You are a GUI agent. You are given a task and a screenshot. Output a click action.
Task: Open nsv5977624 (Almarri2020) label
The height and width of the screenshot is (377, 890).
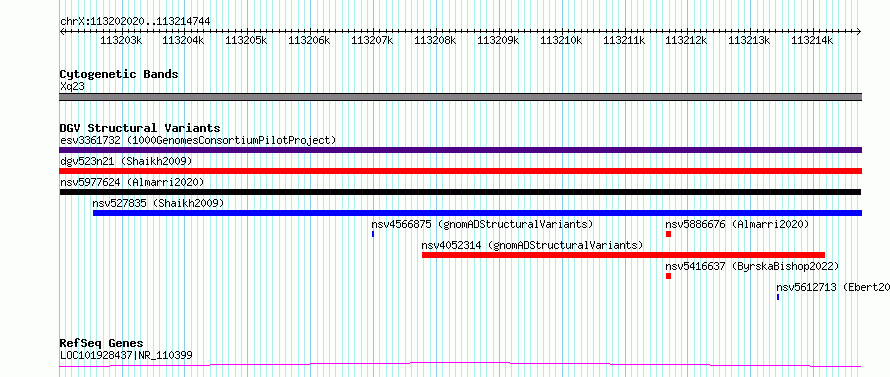tap(132, 182)
